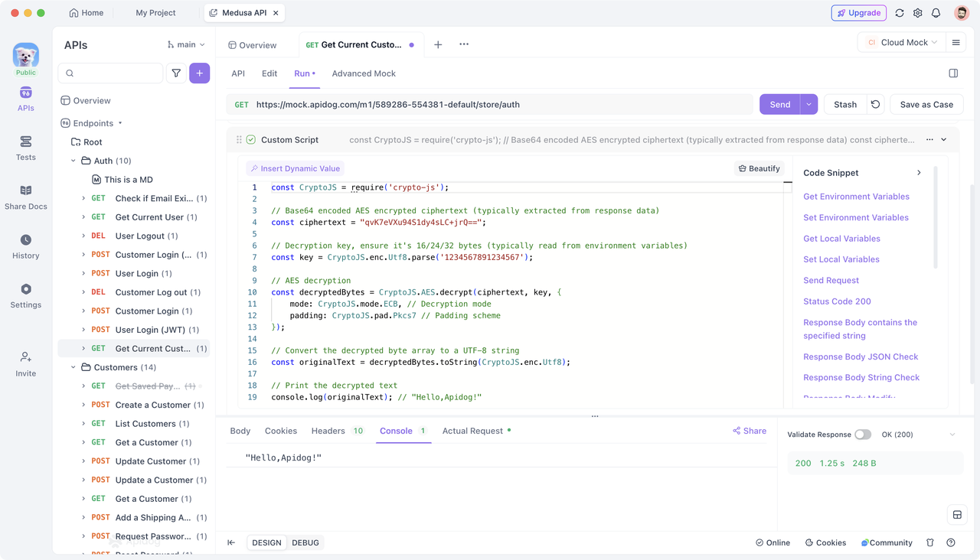This screenshot has height=560, width=980.
Task: Open the Share Docs sidebar section
Action: tap(25, 197)
